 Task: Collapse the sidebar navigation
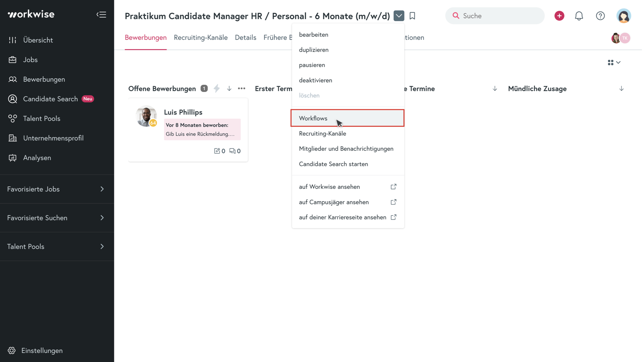click(x=101, y=14)
